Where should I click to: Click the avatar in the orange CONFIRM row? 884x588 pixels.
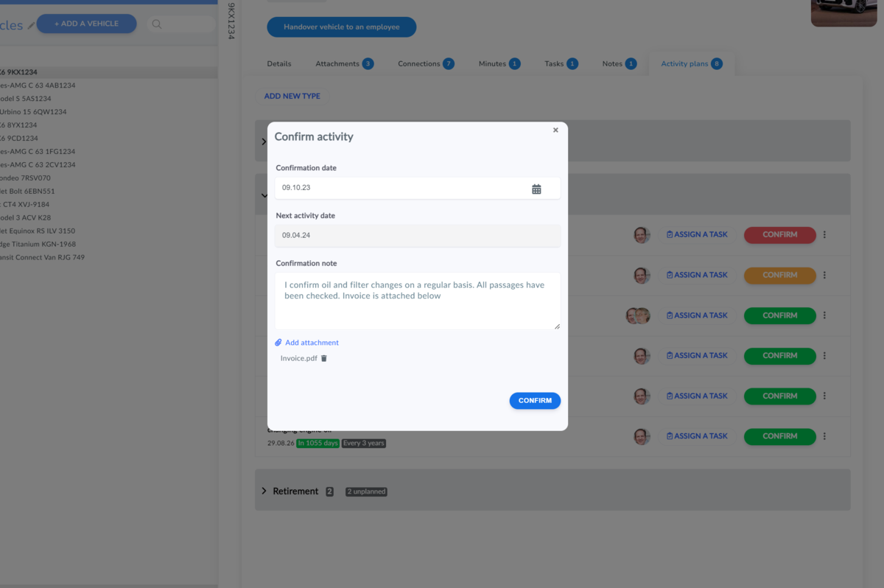(642, 275)
